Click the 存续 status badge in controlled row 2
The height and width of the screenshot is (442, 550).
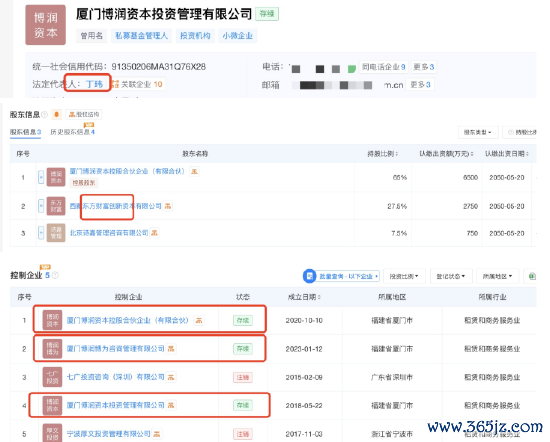[243, 349]
